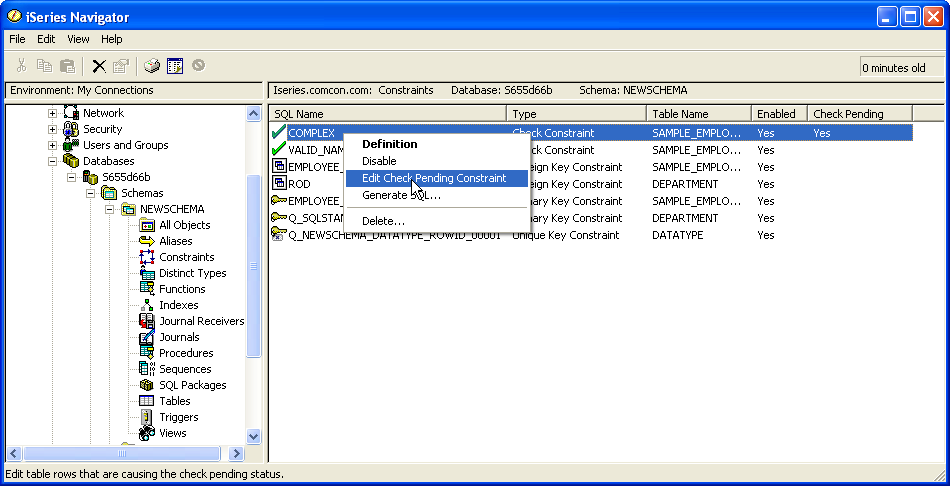Image resolution: width=950 pixels, height=486 pixels.
Task: Open the File menu
Action: pyautogui.click(x=18, y=39)
